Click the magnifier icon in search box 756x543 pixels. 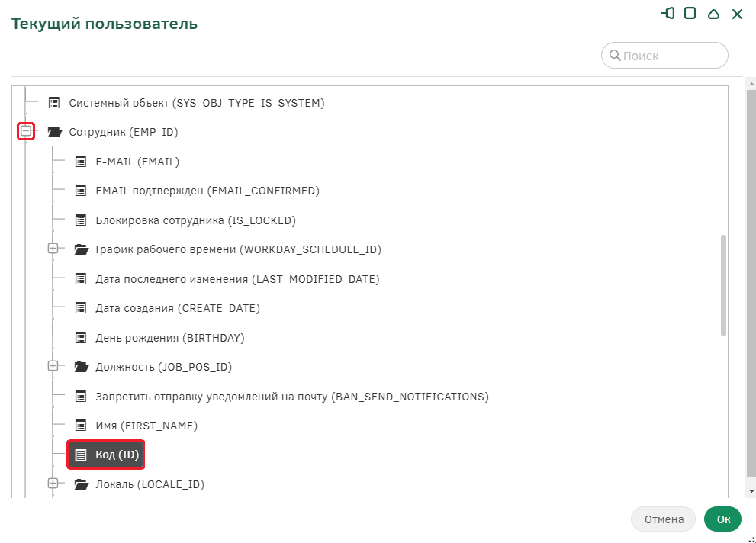tap(615, 55)
